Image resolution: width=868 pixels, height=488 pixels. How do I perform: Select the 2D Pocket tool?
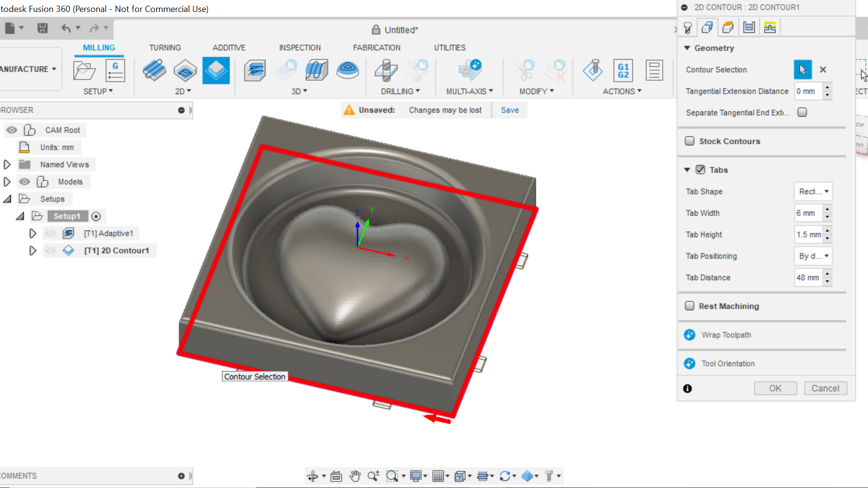pos(185,71)
